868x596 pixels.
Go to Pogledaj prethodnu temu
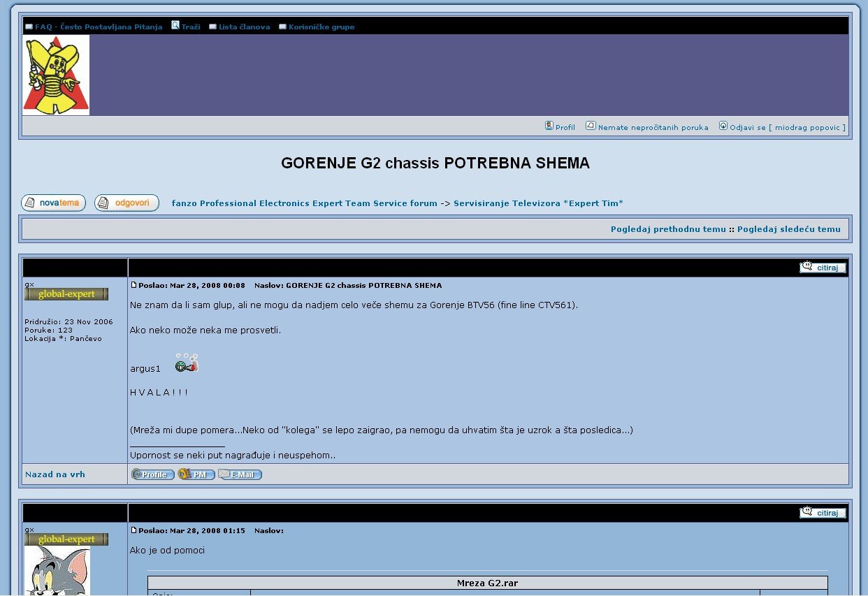click(668, 229)
